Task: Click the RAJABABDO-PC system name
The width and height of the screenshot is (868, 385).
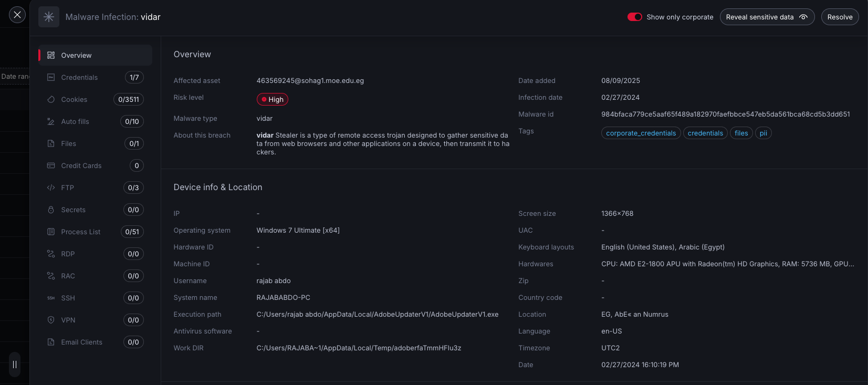Action: coord(284,297)
